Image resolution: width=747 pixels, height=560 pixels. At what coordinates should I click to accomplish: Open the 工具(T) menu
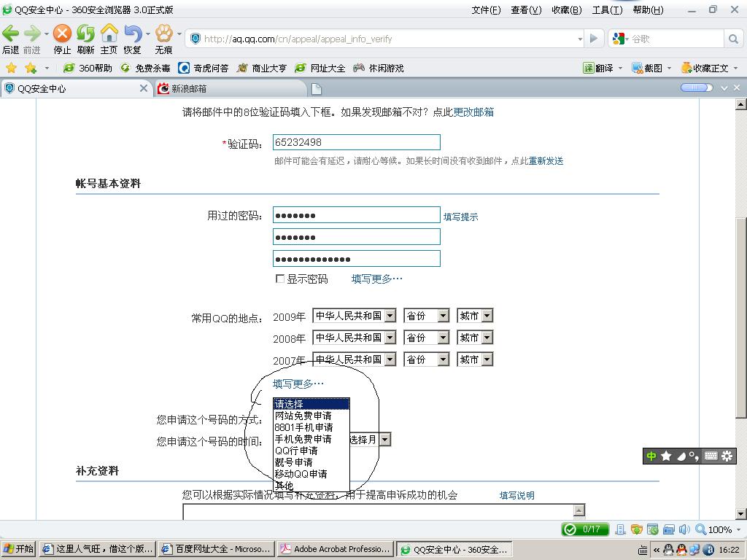(606, 9)
